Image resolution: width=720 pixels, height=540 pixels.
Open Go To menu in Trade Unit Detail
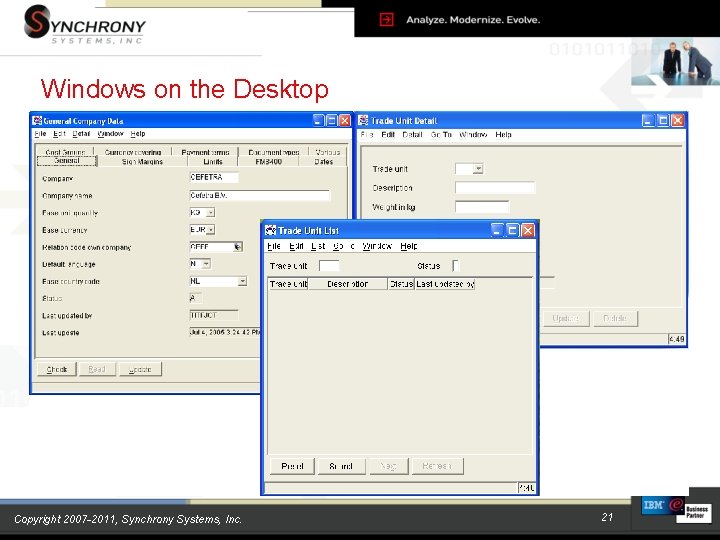tap(441, 135)
